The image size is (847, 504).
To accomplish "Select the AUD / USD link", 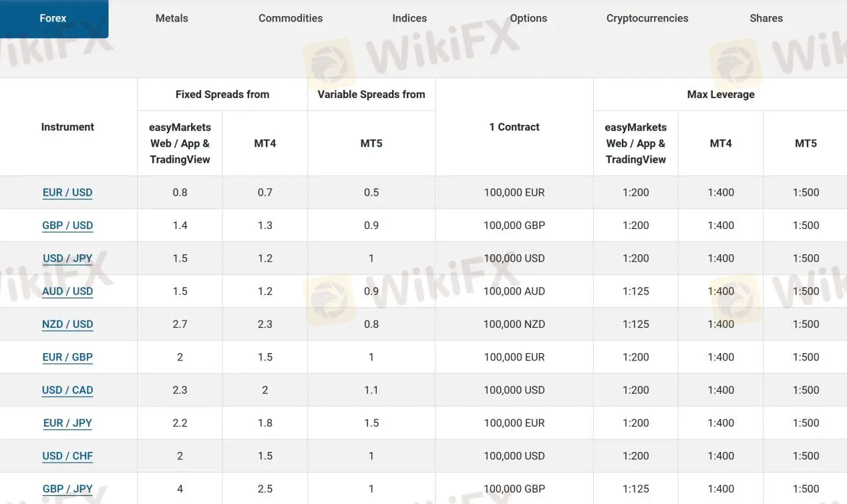I will [x=67, y=292].
